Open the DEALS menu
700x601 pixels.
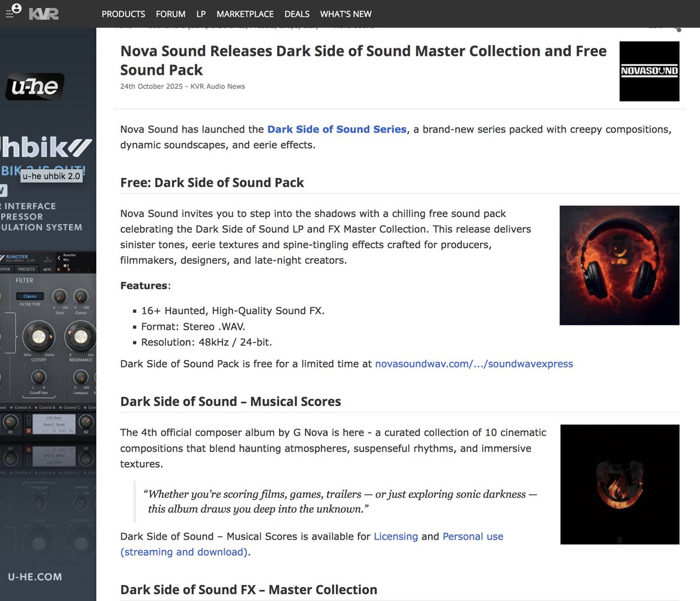pyautogui.click(x=297, y=14)
